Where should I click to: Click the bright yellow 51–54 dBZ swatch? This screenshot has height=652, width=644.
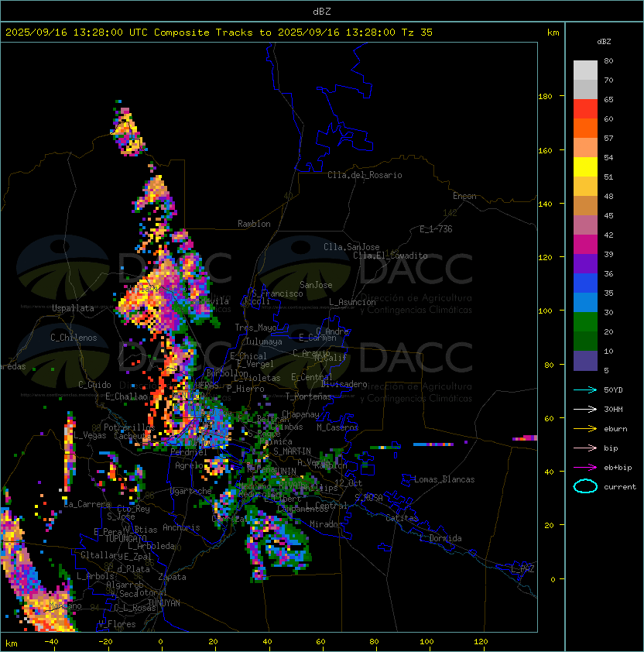click(585, 166)
